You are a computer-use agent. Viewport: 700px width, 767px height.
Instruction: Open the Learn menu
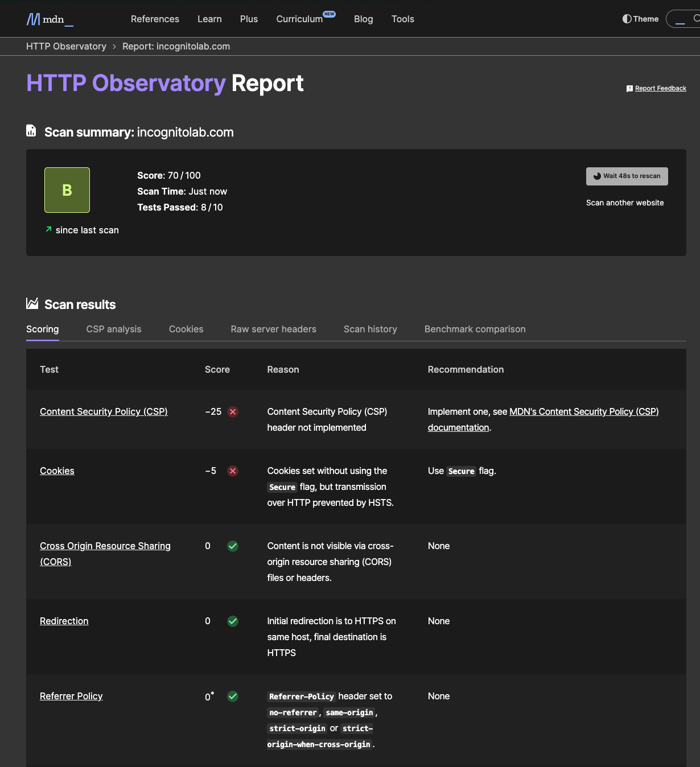coord(209,19)
